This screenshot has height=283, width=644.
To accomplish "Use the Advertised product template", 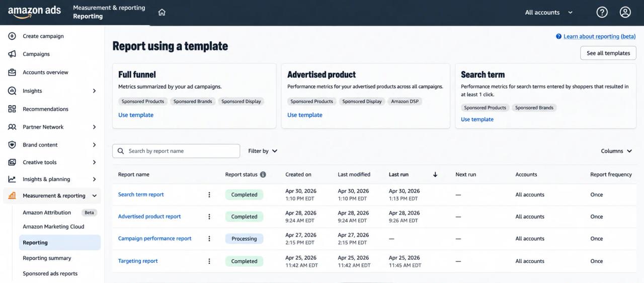I will click(305, 115).
